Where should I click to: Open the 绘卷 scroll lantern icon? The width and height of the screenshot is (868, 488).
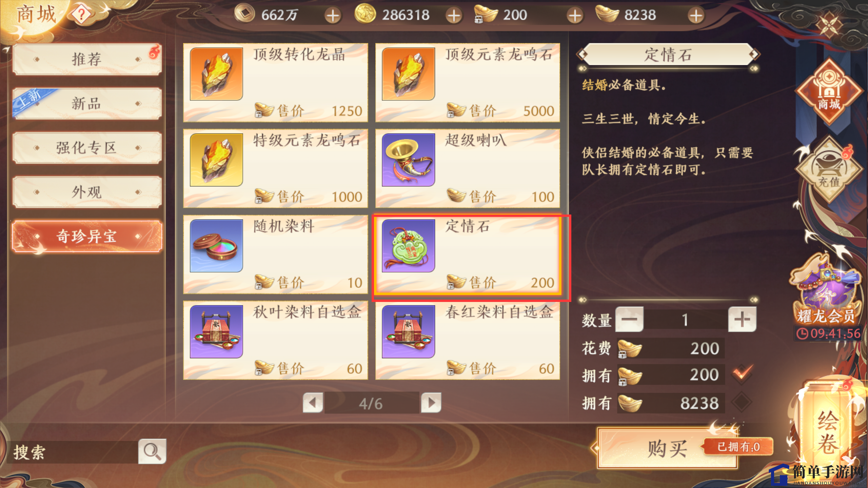tap(827, 426)
